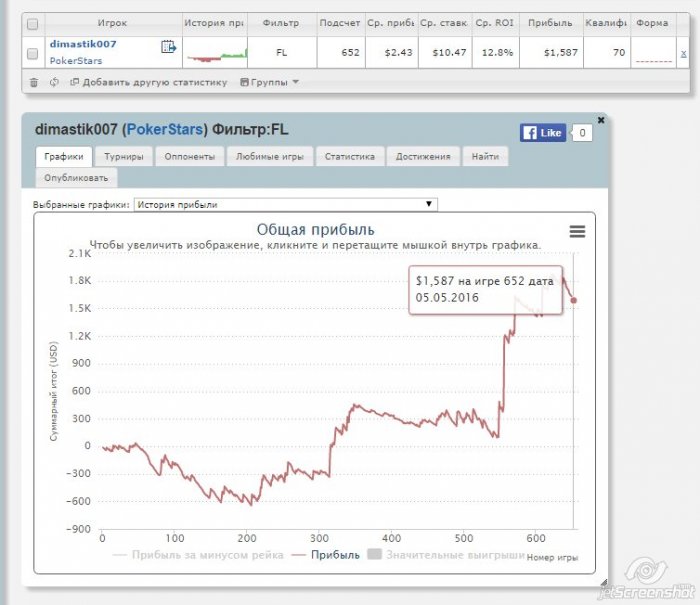Click the 652 count cell
Screen dimensions: 700x605
(341, 53)
